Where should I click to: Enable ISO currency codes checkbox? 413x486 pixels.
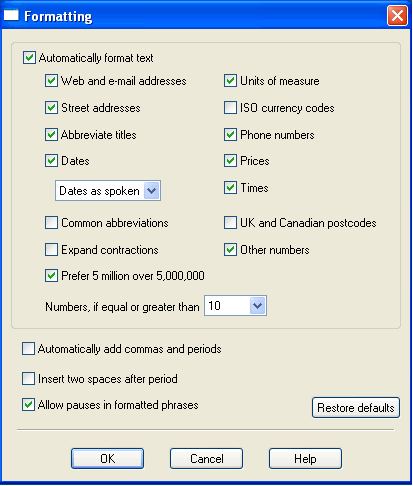(x=230, y=108)
